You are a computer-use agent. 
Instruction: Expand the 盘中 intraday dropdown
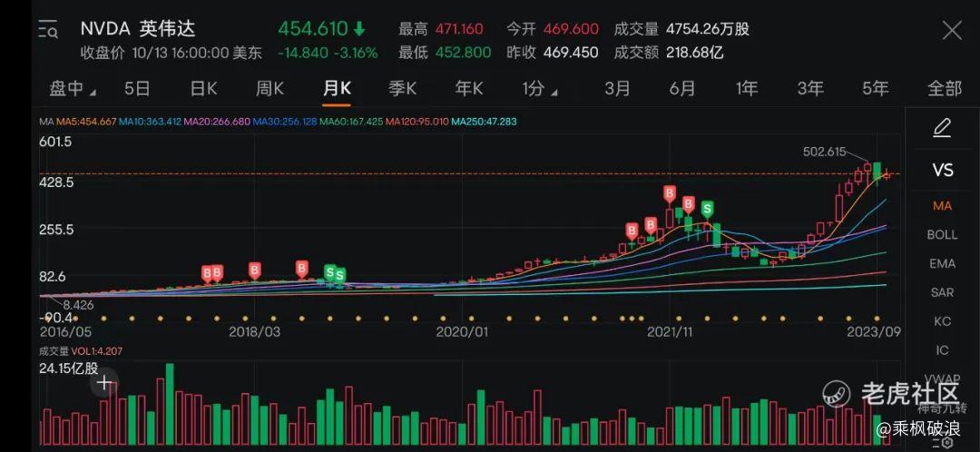click(73, 89)
